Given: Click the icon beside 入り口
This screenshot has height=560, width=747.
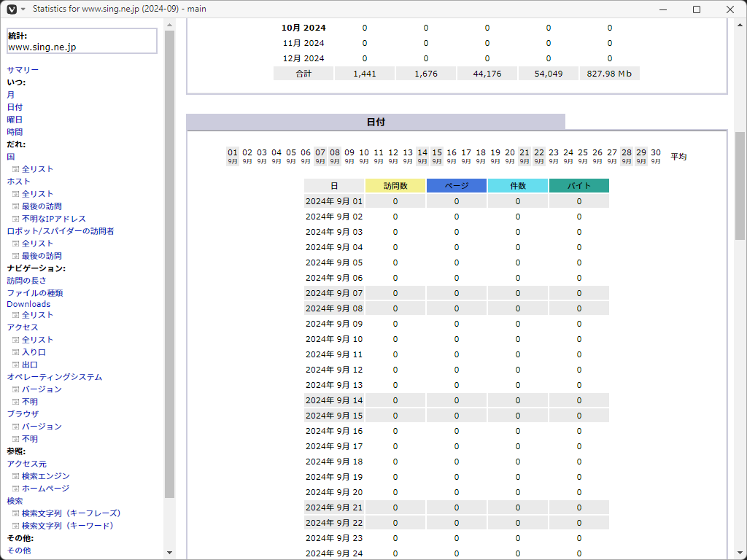Looking at the screenshot, I should click(15, 352).
